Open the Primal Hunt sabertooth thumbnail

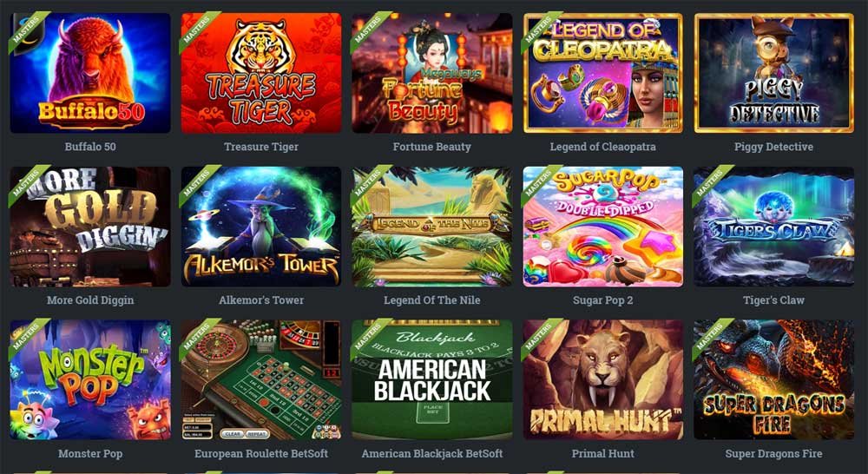(x=603, y=380)
